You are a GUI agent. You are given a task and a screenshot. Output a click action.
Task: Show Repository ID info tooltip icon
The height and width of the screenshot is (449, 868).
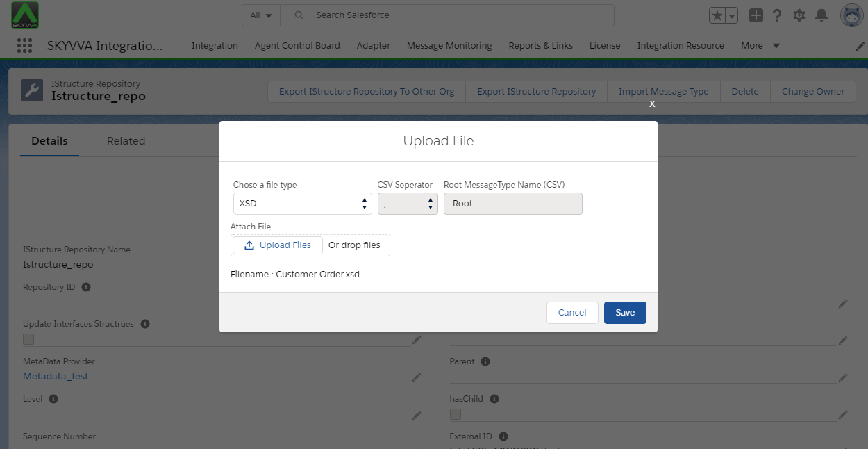pyautogui.click(x=86, y=287)
